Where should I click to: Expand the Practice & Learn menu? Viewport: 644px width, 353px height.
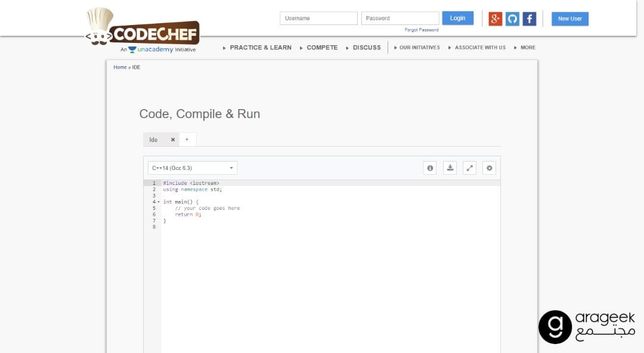tap(260, 48)
